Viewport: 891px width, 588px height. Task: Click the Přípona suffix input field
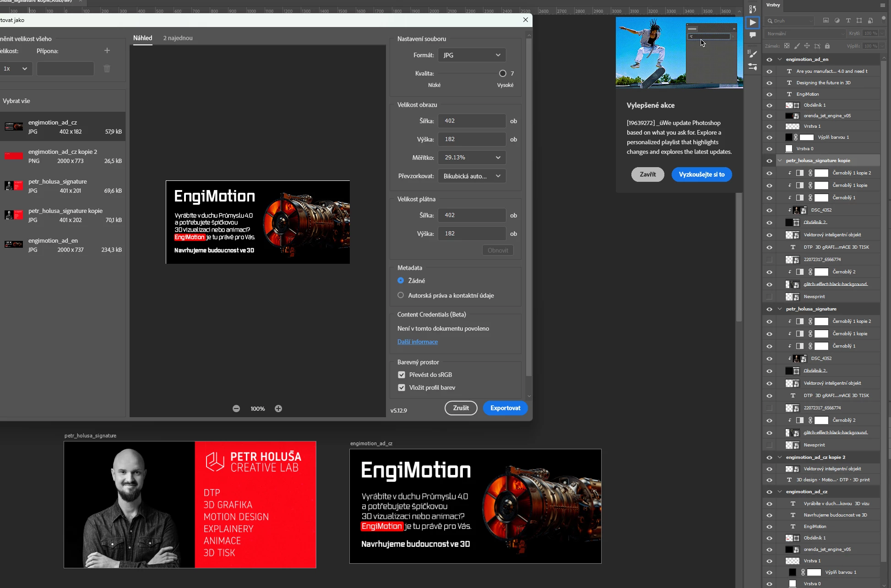pyautogui.click(x=65, y=69)
